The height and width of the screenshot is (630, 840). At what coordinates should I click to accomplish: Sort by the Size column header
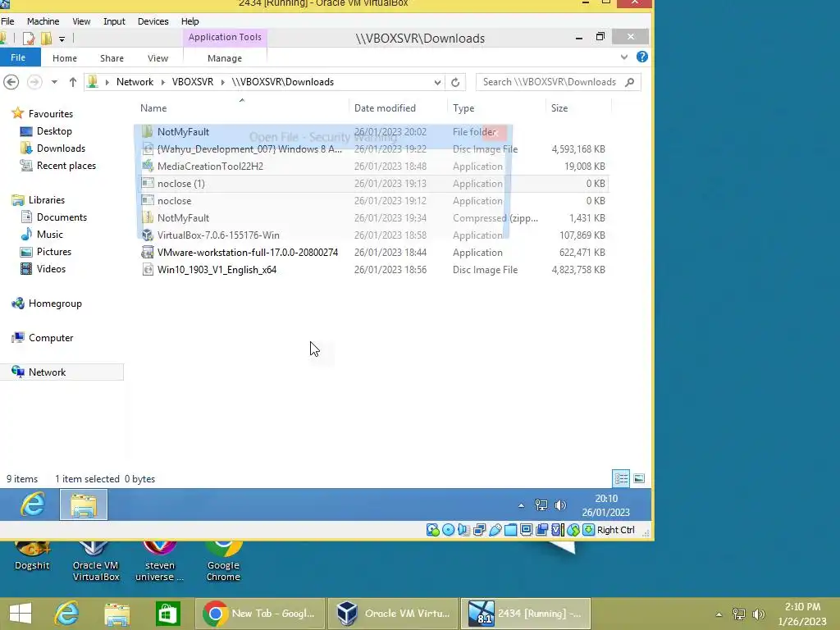(x=578, y=107)
